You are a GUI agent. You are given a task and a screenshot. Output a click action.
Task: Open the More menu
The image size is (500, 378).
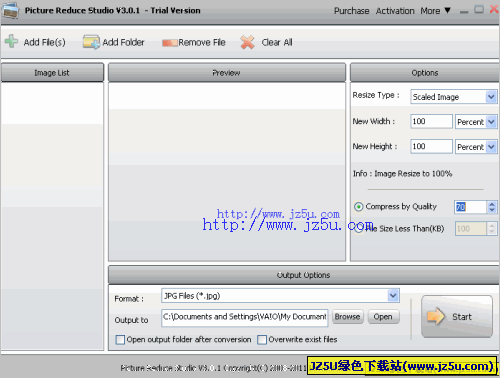(436, 11)
